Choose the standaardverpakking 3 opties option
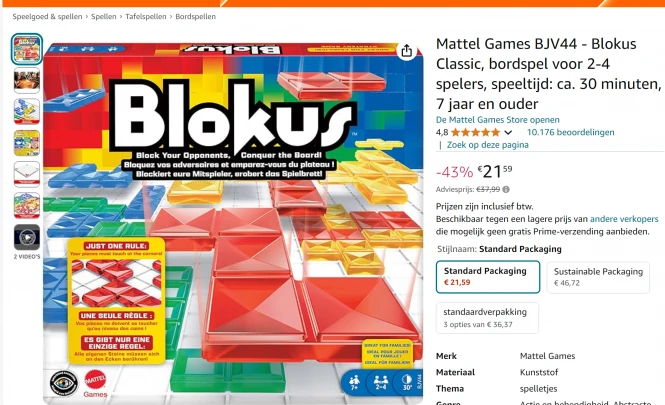The height and width of the screenshot is (405, 665). click(487, 318)
